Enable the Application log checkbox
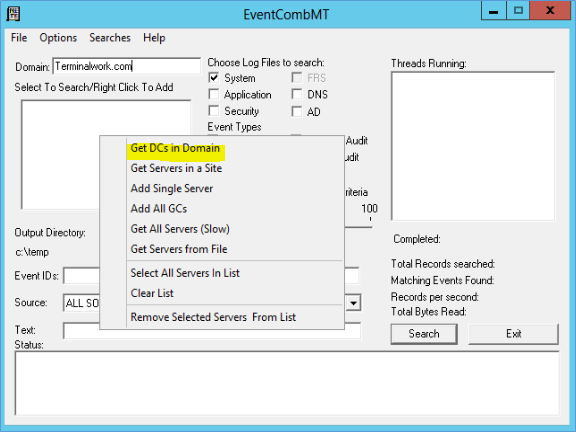Screen dimensions: 576x432 213,94
